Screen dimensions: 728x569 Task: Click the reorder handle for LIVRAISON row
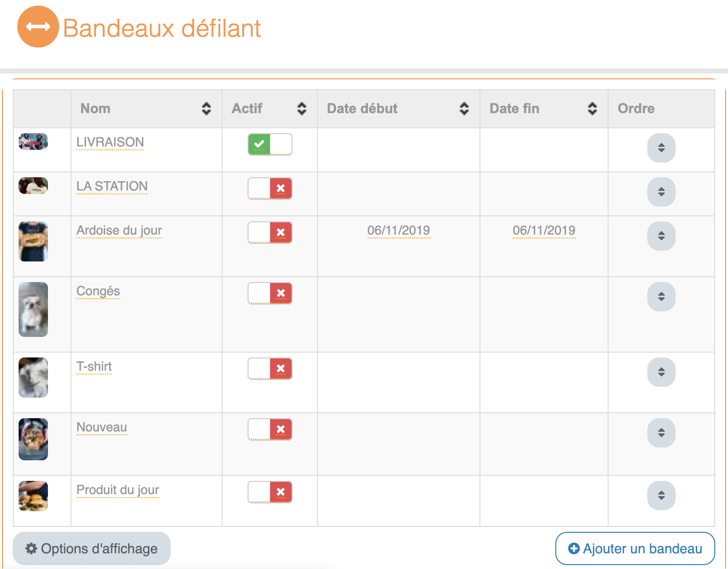pyautogui.click(x=661, y=148)
